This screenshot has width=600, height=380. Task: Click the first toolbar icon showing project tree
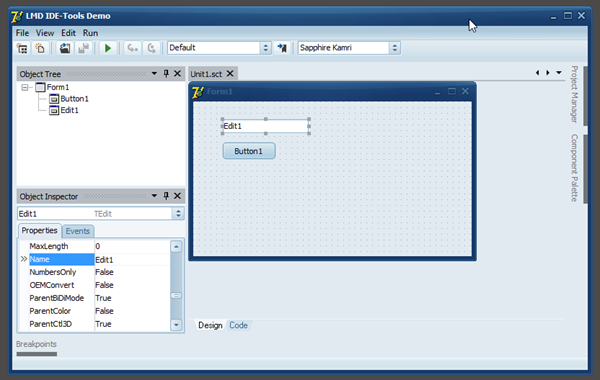coord(23,48)
